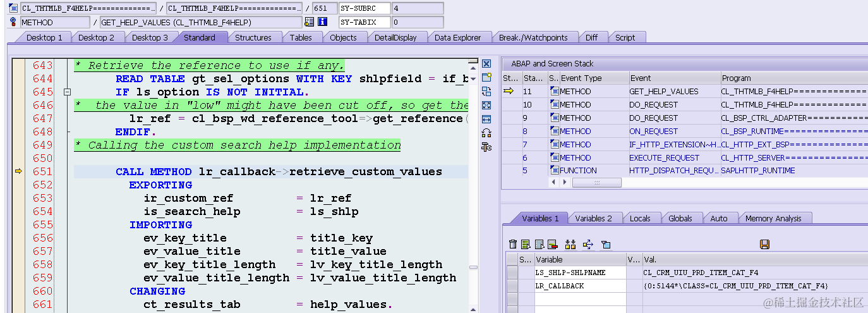The image size is (868, 313).
Task: Open the Memory Analysis tab
Action: pyautogui.click(x=773, y=218)
